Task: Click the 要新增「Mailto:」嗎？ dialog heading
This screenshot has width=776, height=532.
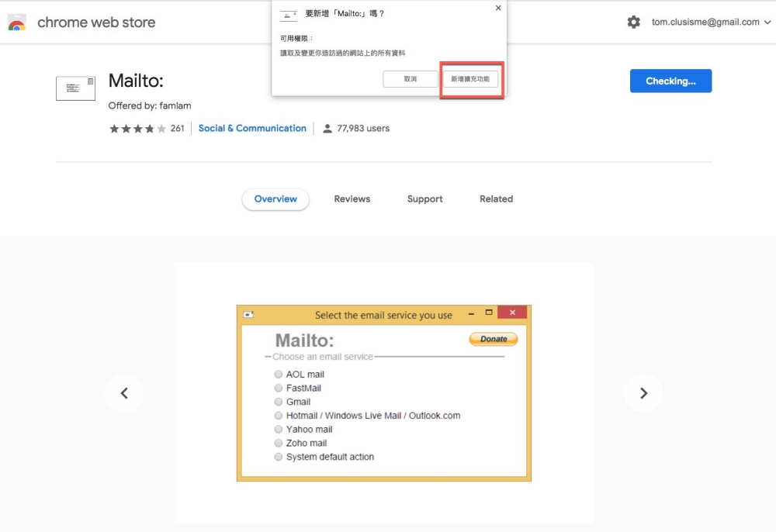Action: 345,14
